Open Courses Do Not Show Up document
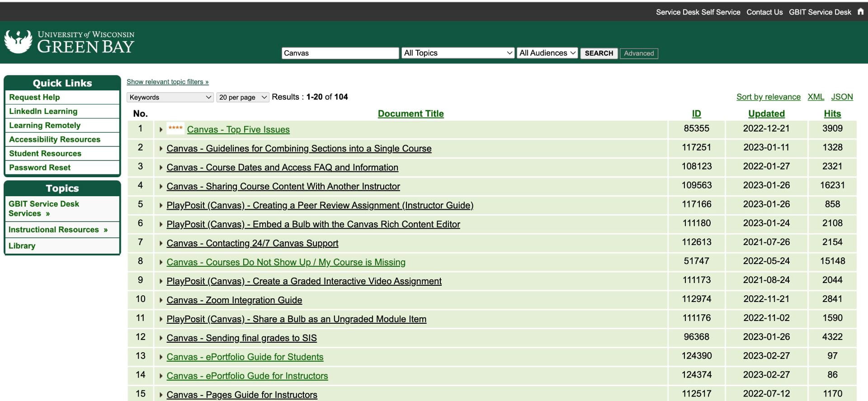This screenshot has height=401, width=868. pos(286,263)
